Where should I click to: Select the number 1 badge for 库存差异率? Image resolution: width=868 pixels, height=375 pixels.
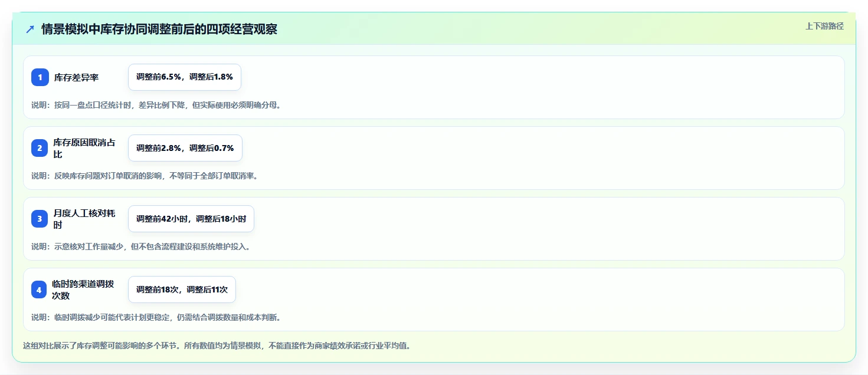tap(40, 77)
